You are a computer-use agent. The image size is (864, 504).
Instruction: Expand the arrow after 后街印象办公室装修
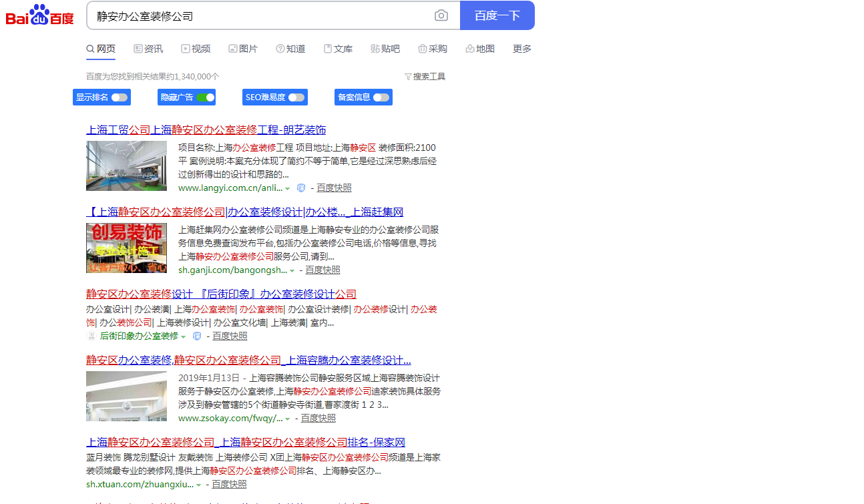[184, 337]
